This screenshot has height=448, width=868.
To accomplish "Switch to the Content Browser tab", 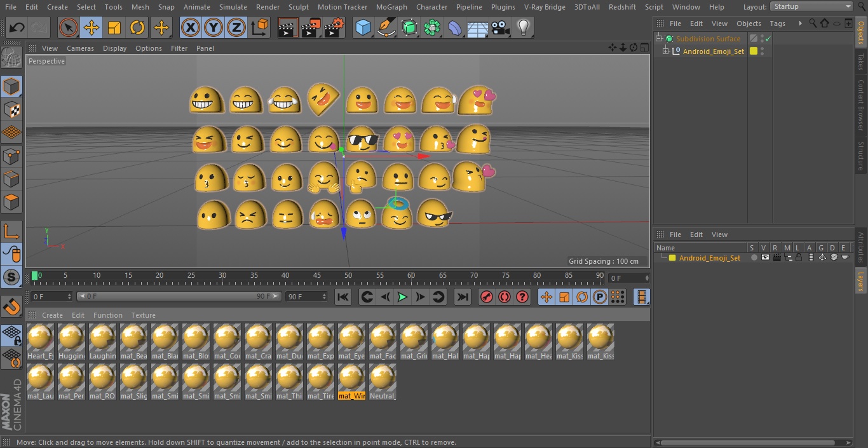I will coord(861,105).
